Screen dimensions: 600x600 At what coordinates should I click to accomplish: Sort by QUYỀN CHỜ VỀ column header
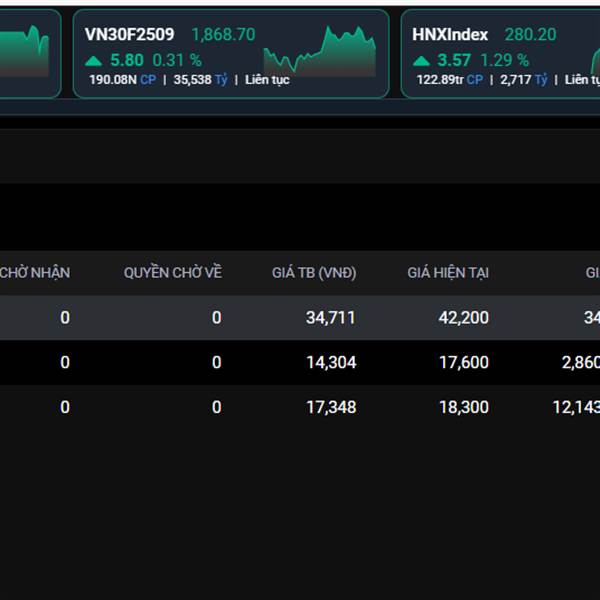click(173, 272)
